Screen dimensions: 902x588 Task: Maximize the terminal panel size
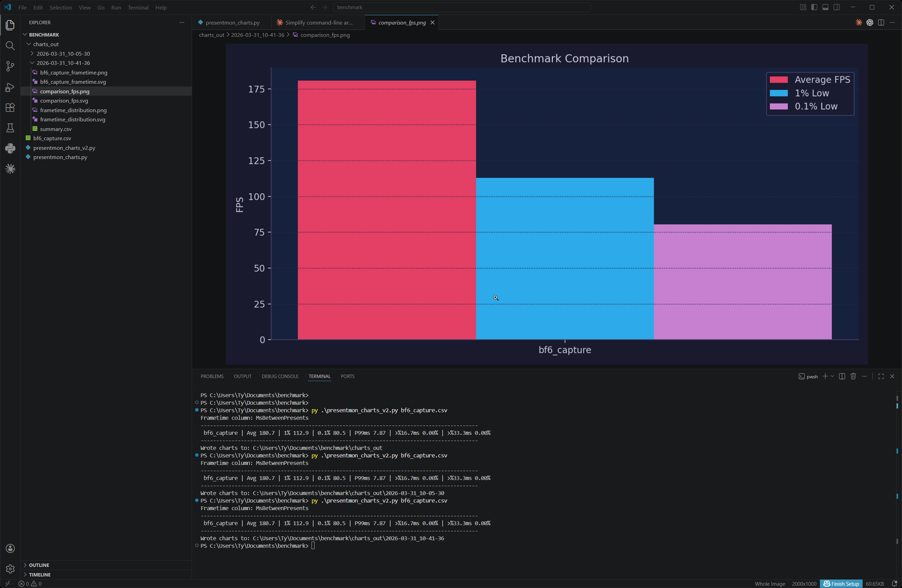881,376
